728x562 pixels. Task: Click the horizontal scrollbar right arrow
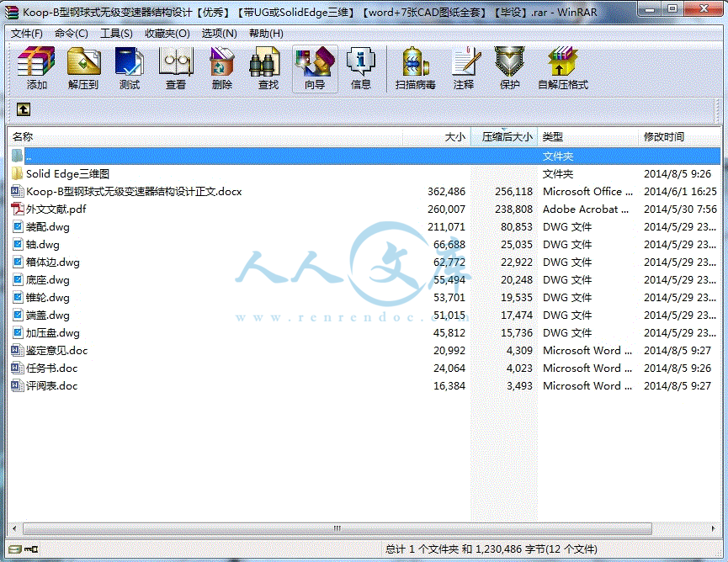713,528
